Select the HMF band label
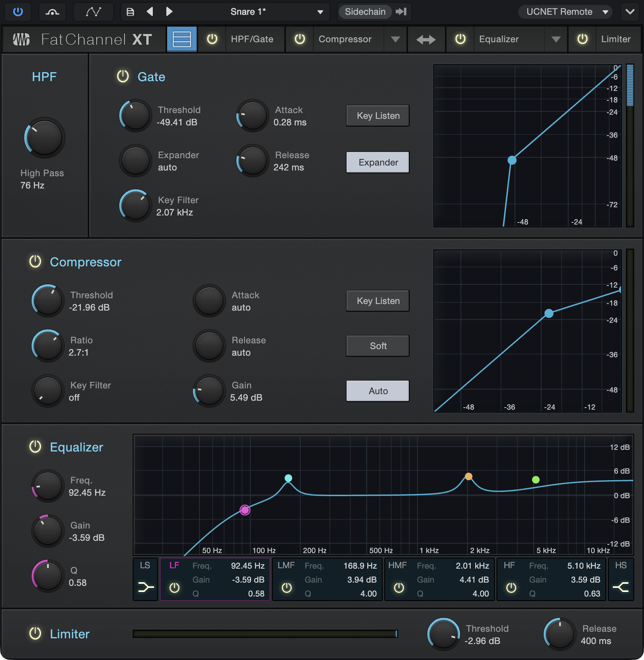Image resolution: width=644 pixels, height=660 pixels. click(397, 565)
